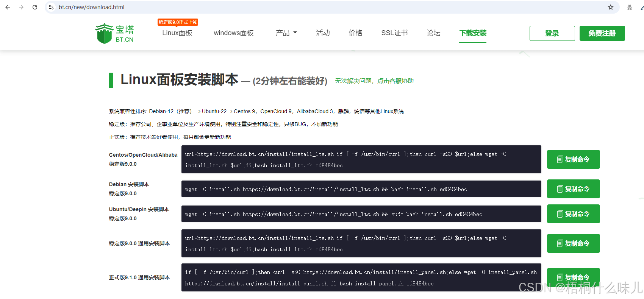Image resolution: width=644 pixels, height=299 pixels.
Task: Select the 下载安装 tab
Action: pos(473,33)
